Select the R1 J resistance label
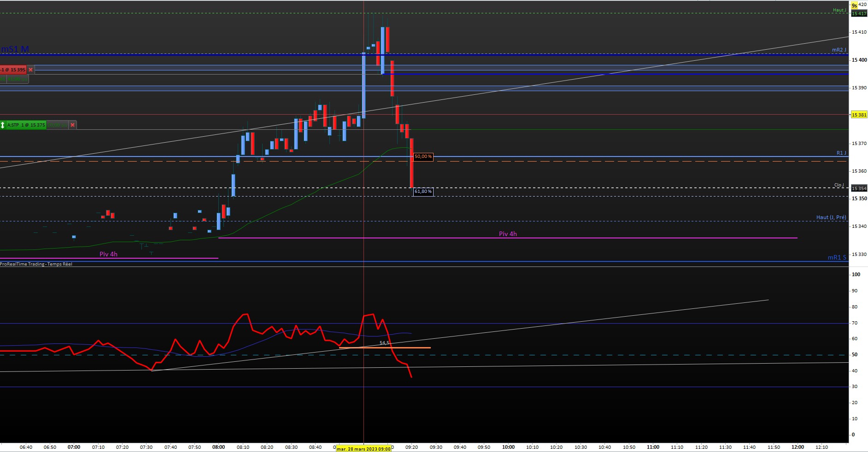868x452 pixels. click(841, 153)
